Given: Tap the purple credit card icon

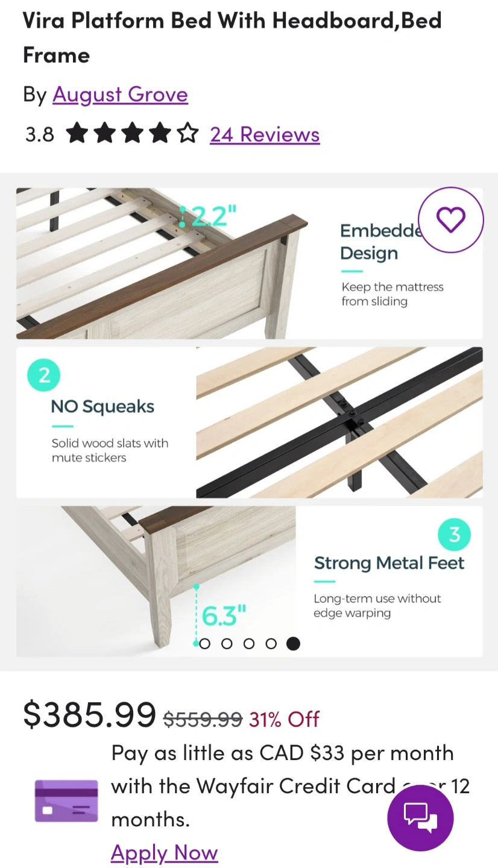Looking at the screenshot, I should (66, 801).
